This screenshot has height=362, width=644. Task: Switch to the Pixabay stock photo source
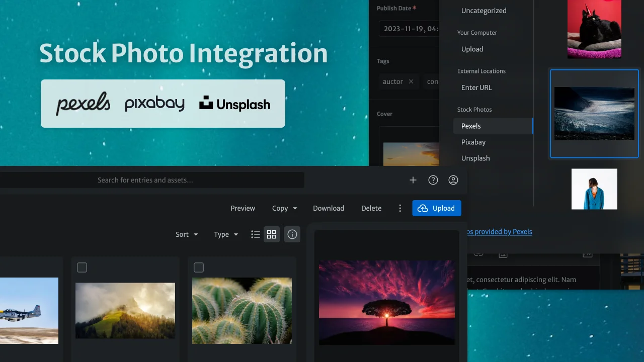[x=473, y=142]
